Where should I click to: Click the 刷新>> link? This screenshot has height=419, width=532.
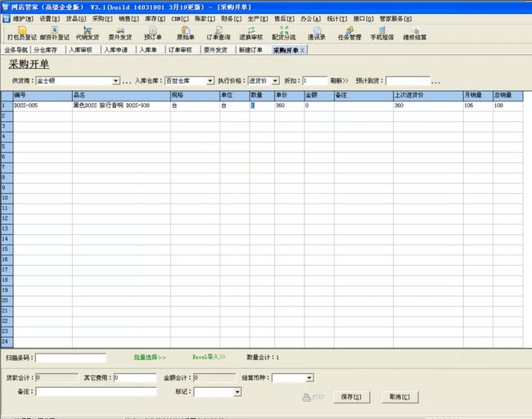340,81
